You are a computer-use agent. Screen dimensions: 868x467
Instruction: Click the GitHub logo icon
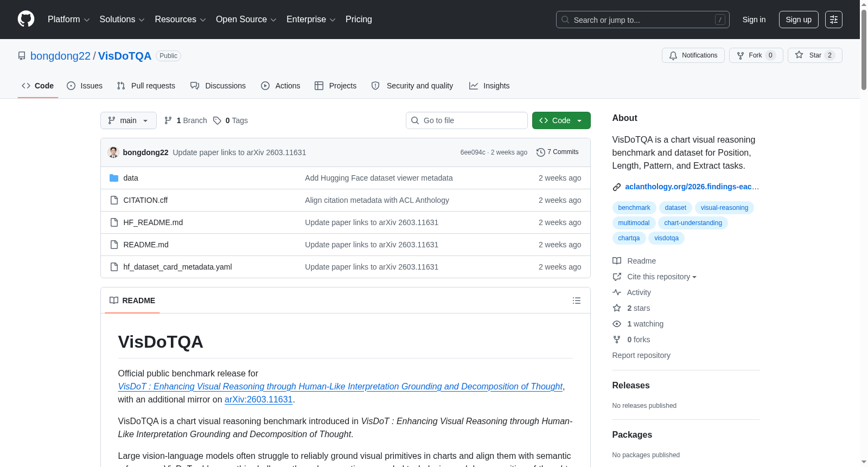[26, 19]
